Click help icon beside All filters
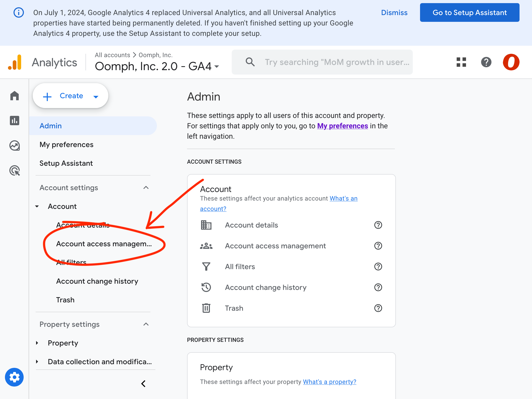 (x=378, y=267)
